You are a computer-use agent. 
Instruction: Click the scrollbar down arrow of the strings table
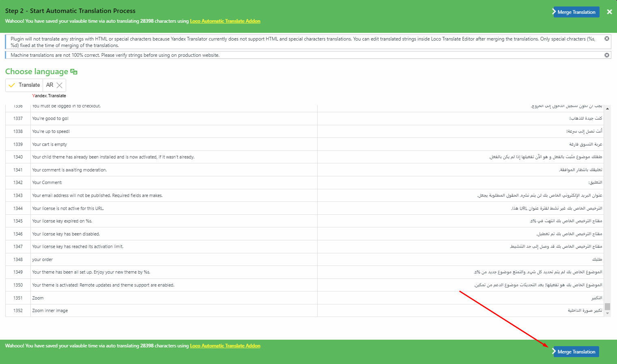[x=607, y=313]
